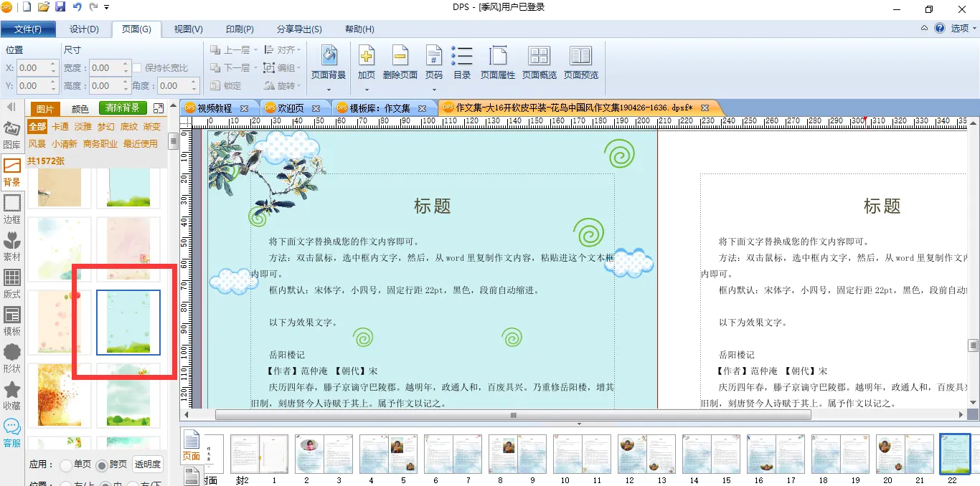Viewport: 980px width, 486px height.
Task: Open Page Overview (页面概览)
Action: pyautogui.click(x=539, y=57)
